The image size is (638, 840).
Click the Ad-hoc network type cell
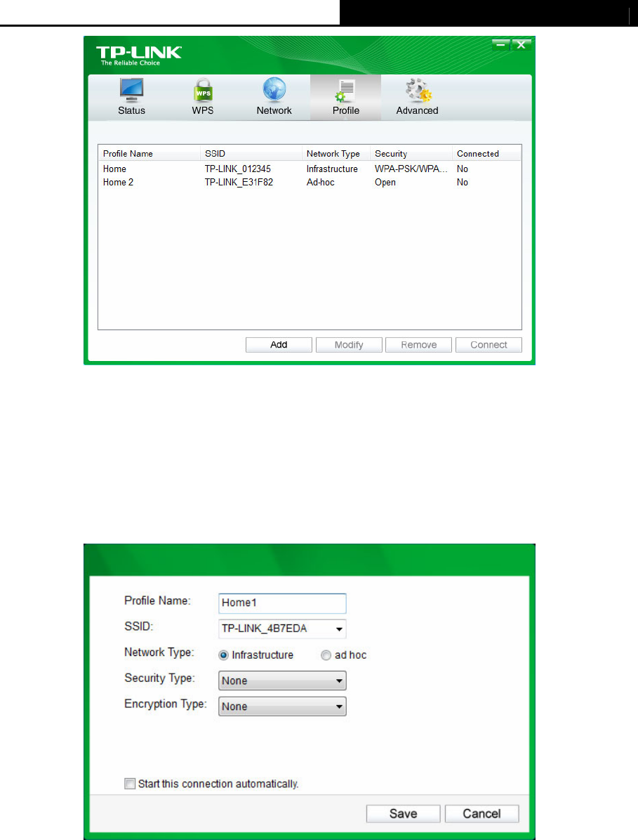point(320,182)
